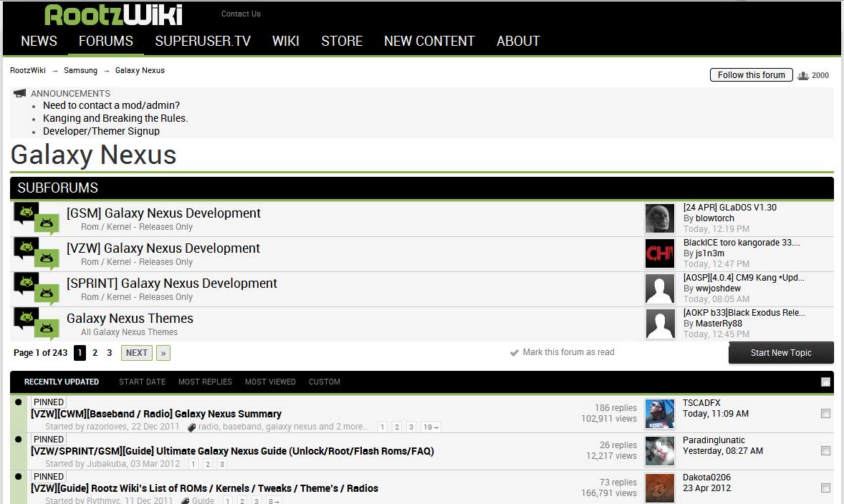This screenshot has height=504, width=844.
Task: Switch to the MOST VIEWED sorting tab
Action: (270, 382)
